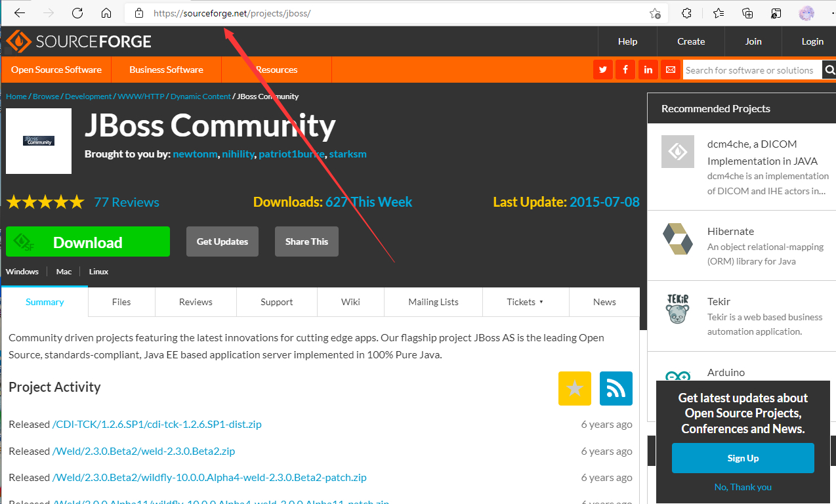Viewport: 836px width, 504px height.
Task: Open the browser collections icon
Action: pos(747,13)
